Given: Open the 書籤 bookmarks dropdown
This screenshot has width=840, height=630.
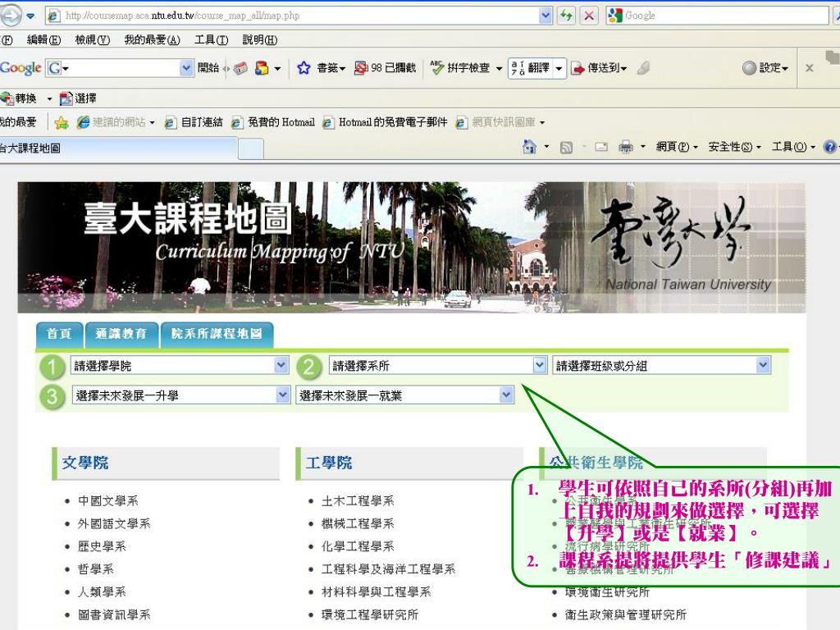Looking at the screenshot, I should point(331,68).
